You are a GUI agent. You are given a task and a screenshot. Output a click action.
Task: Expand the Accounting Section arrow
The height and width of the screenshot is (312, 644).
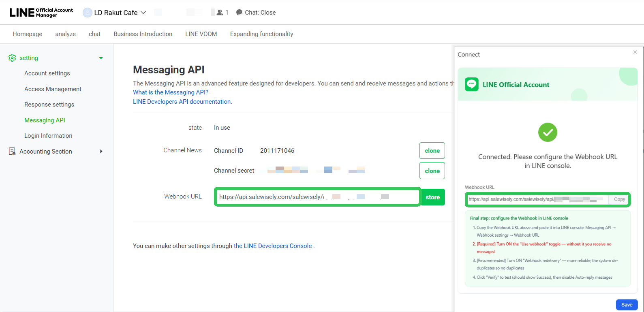tap(101, 152)
